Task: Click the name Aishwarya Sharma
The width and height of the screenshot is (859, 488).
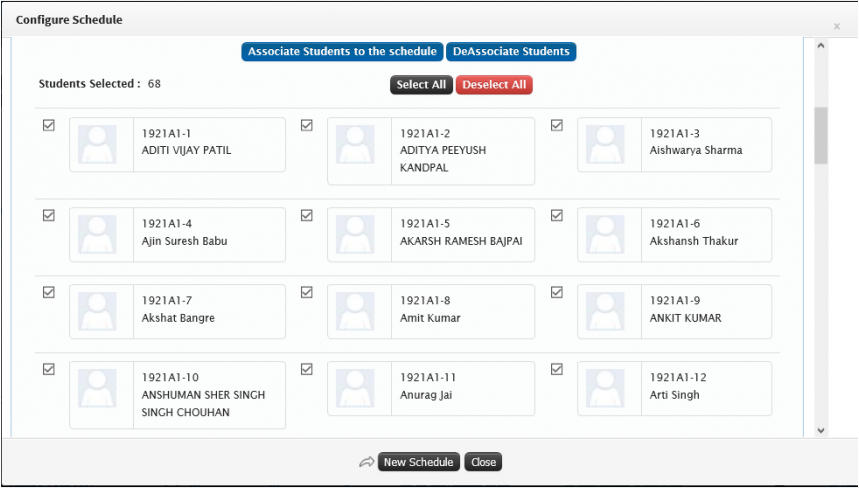Action: tap(696, 151)
